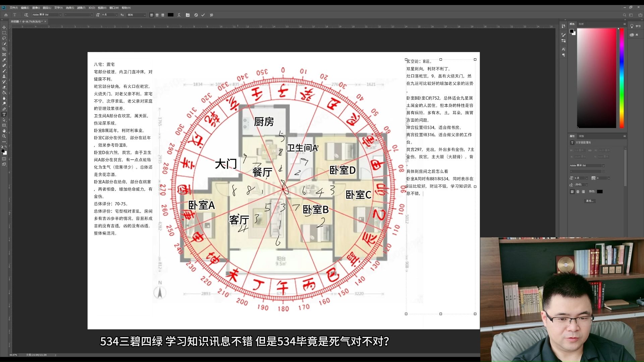Select the Crop tool

coord(4,49)
